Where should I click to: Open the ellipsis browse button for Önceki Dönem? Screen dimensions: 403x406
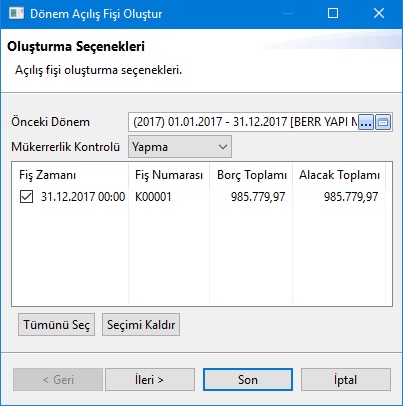(x=366, y=122)
